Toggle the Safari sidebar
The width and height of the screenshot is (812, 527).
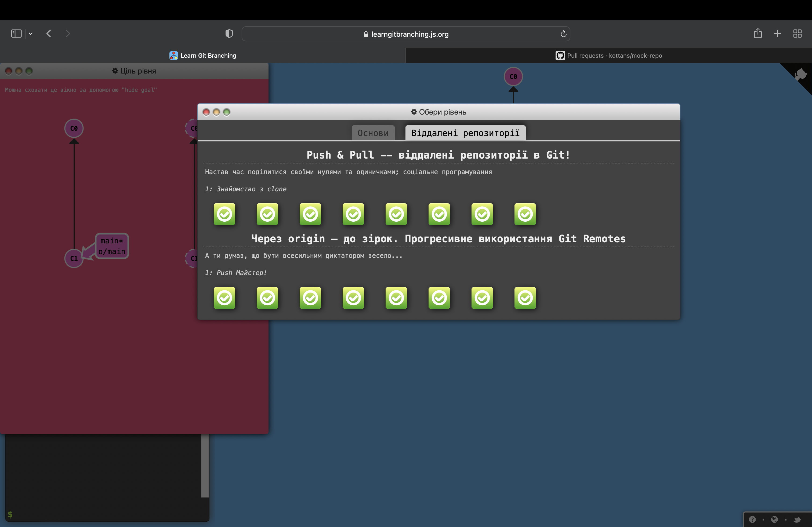[16, 33]
